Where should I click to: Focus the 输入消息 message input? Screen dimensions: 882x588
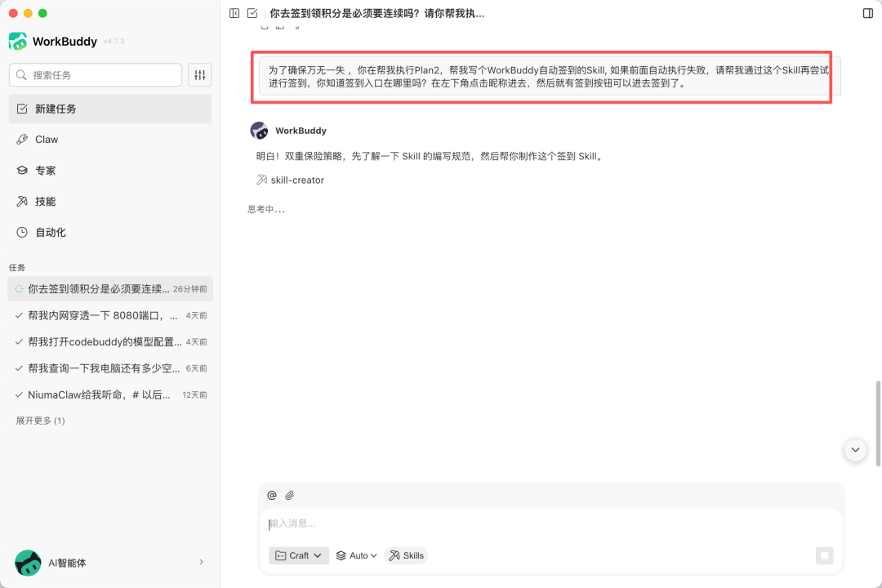click(550, 523)
